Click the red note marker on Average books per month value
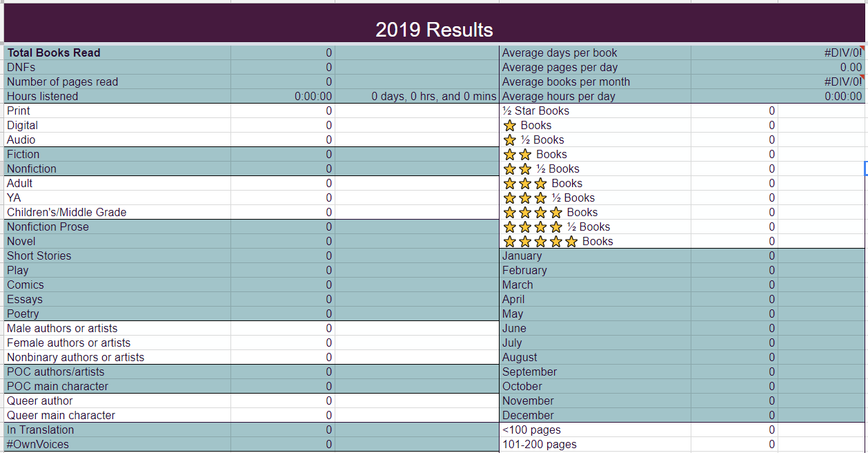Screen dimensions: 868x453 (862, 77)
